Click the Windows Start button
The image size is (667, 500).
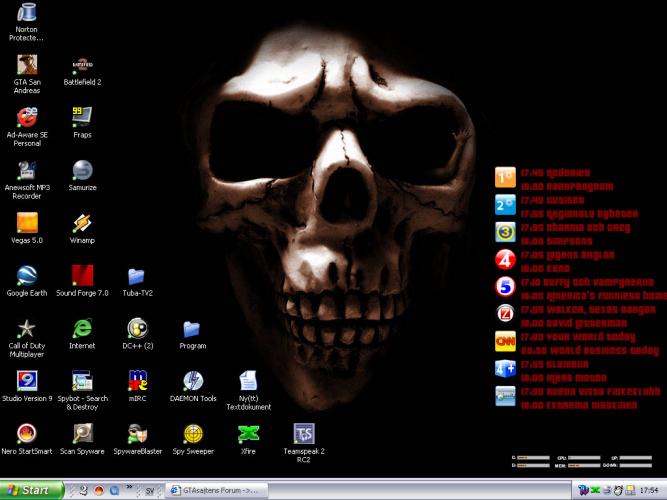(x=30, y=490)
